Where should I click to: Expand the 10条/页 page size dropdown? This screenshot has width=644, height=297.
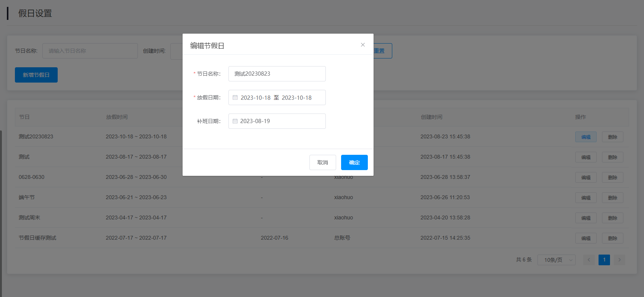[x=556, y=260]
